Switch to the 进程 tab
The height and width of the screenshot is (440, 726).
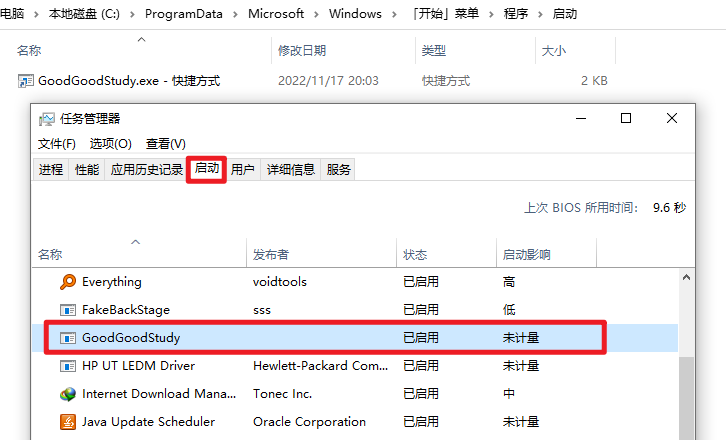(51, 170)
